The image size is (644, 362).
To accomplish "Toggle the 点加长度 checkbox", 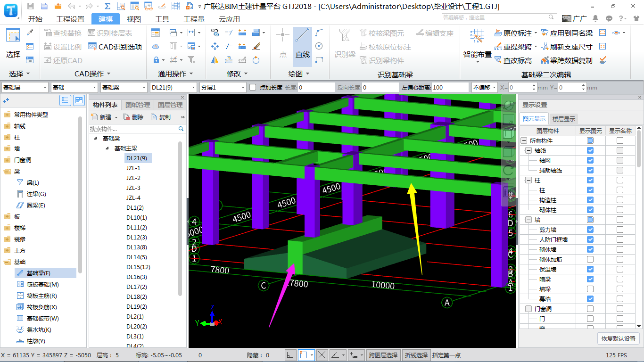I will [x=253, y=87].
